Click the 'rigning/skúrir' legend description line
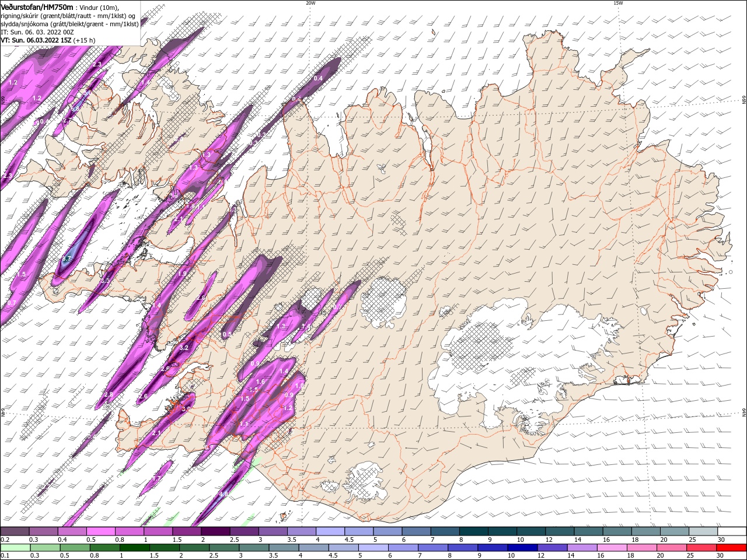This screenshot has height=560, width=747. point(68,16)
